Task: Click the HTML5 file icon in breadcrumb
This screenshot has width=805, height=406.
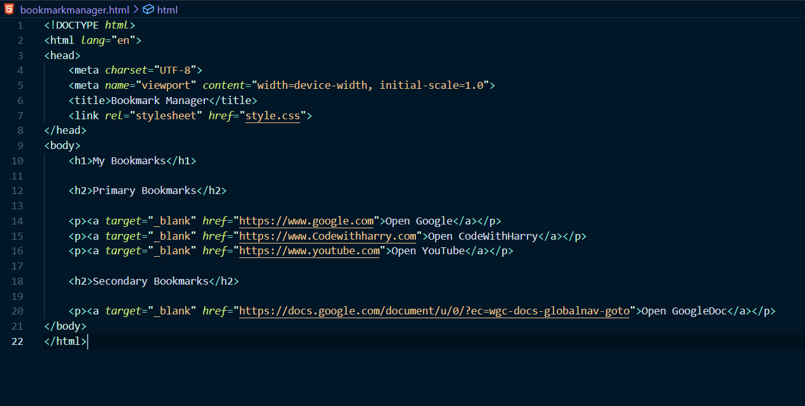Action: pos(9,9)
